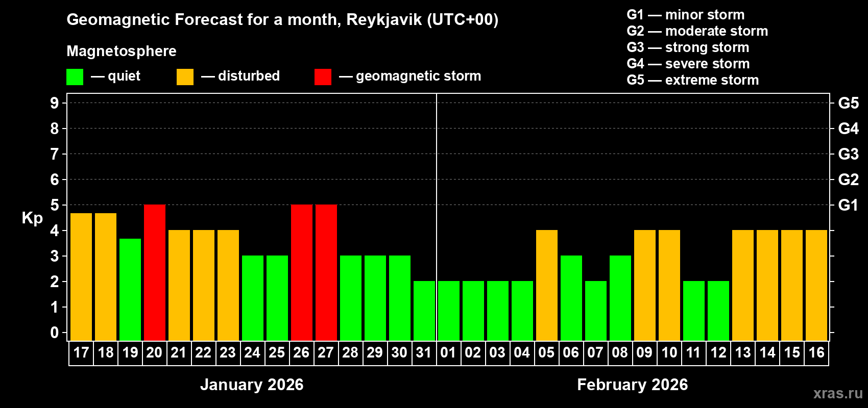Select the bar for January 31
This screenshot has height=408, width=868.
424,311
